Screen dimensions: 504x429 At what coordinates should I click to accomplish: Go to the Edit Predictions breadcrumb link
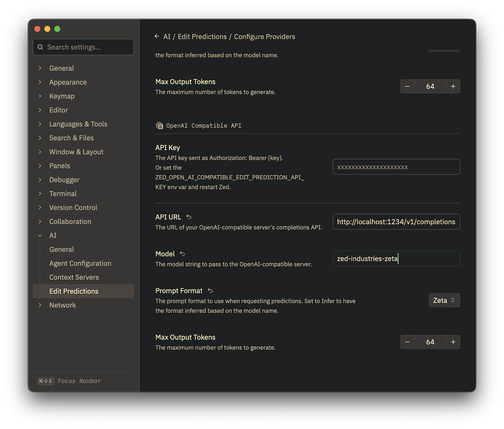click(202, 37)
